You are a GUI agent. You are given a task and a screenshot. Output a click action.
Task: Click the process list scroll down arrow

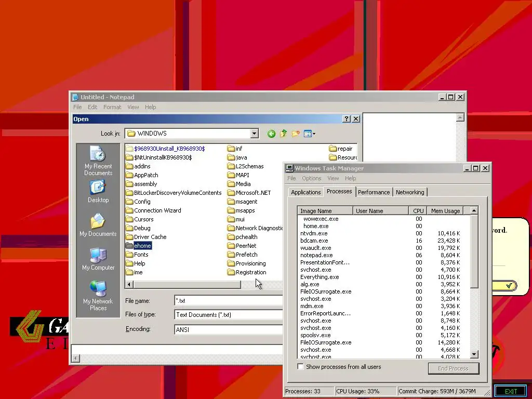coord(474,354)
